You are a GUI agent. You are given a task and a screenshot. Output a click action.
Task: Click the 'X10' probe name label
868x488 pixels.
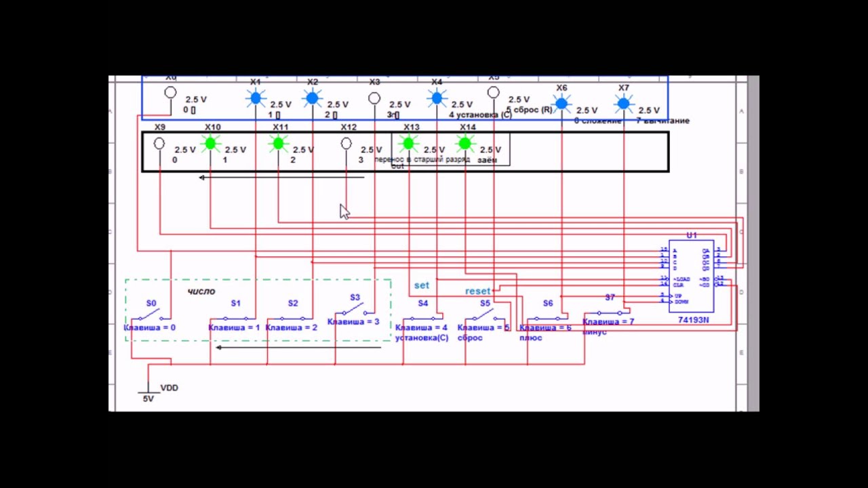click(x=213, y=127)
